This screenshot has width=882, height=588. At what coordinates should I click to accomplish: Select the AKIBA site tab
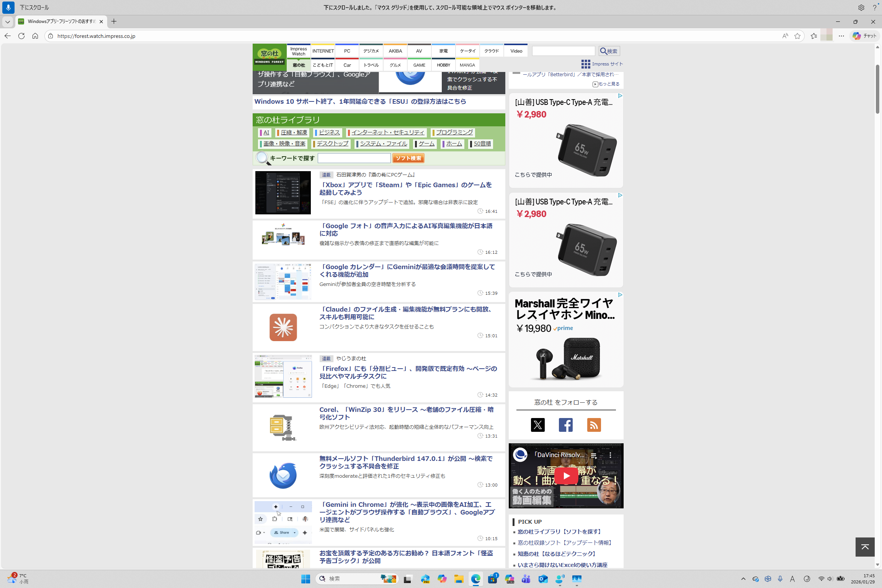pos(395,51)
